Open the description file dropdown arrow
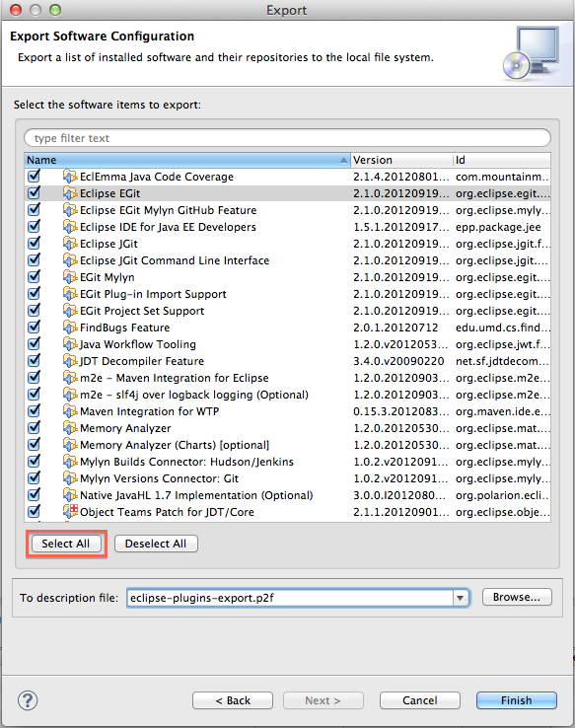 [x=461, y=598]
